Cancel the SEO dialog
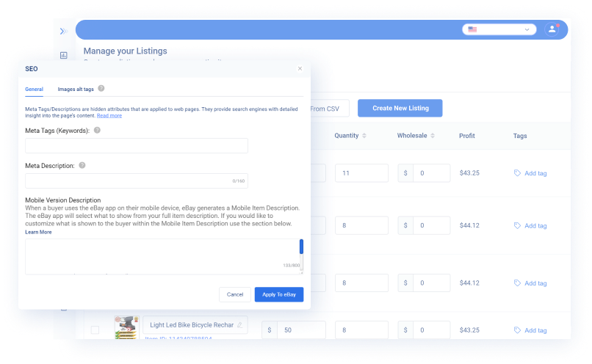Viewport: 592px width, 364px height. [x=235, y=294]
